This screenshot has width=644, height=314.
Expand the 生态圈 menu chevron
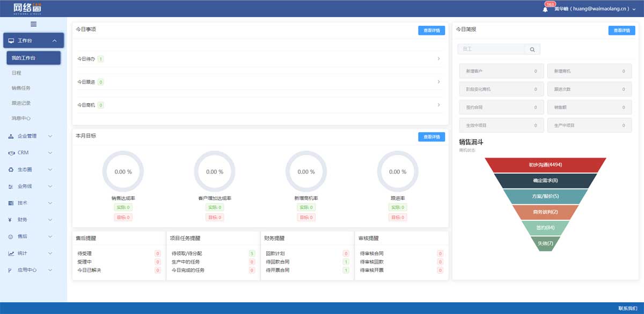click(x=50, y=169)
